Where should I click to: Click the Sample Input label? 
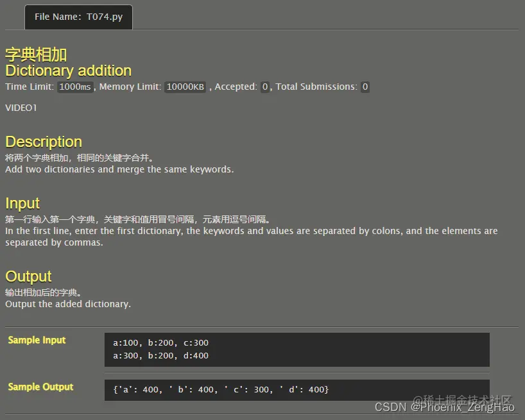click(x=37, y=340)
